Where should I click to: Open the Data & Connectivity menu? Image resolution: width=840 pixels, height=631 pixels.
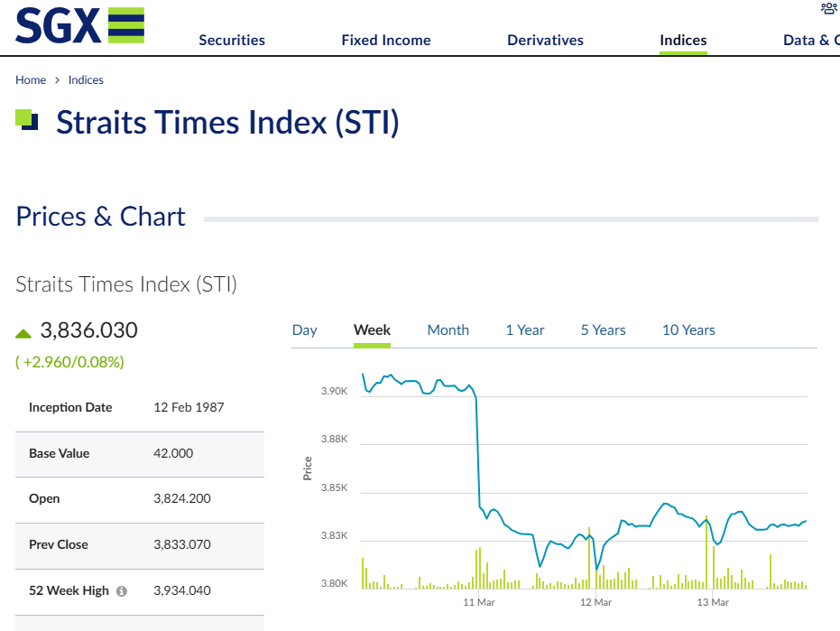point(811,41)
